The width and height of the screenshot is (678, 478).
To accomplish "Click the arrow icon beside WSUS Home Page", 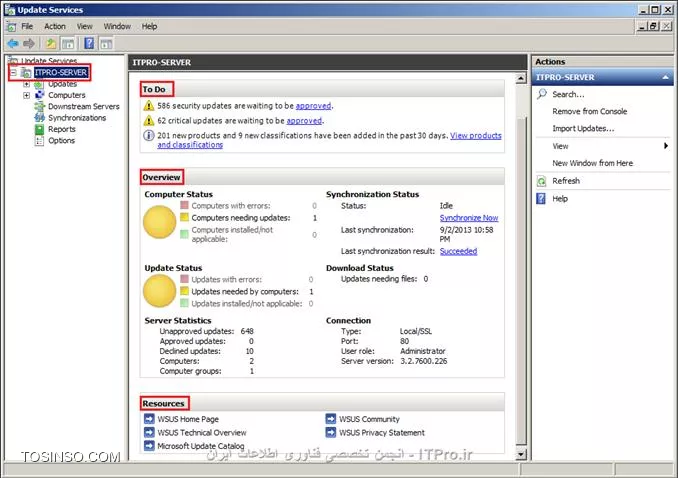I will pyautogui.click(x=149, y=419).
